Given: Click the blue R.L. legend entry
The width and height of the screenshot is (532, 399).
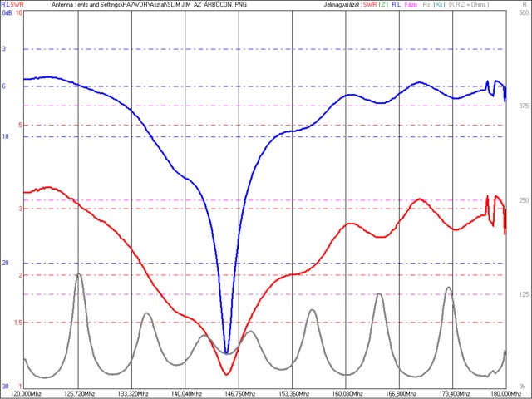Looking at the screenshot, I should coord(397,5).
